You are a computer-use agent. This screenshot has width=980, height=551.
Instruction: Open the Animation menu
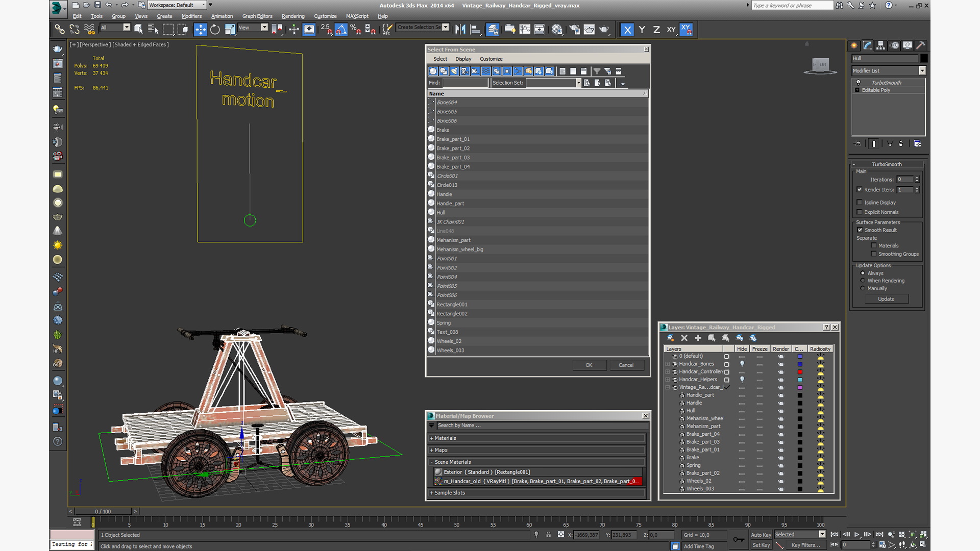pyautogui.click(x=222, y=16)
